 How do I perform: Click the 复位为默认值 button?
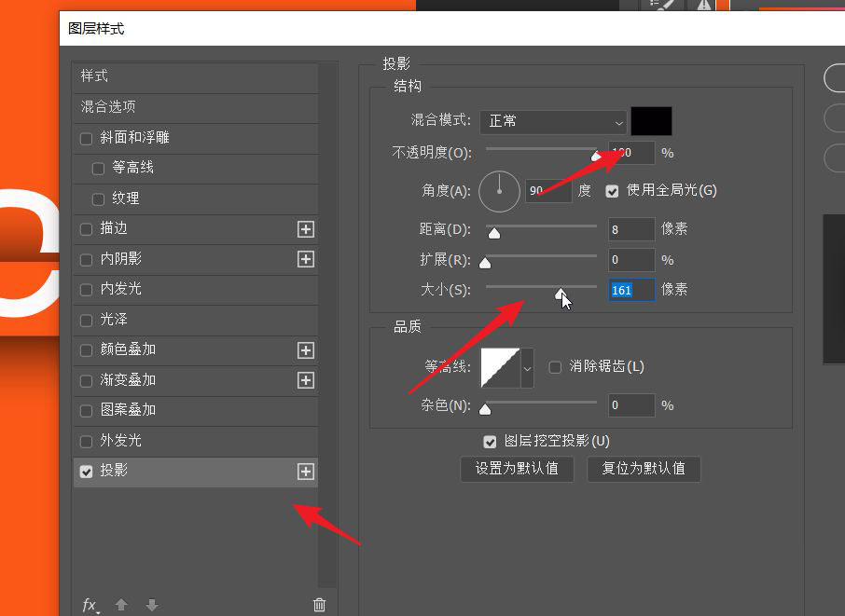pos(644,469)
